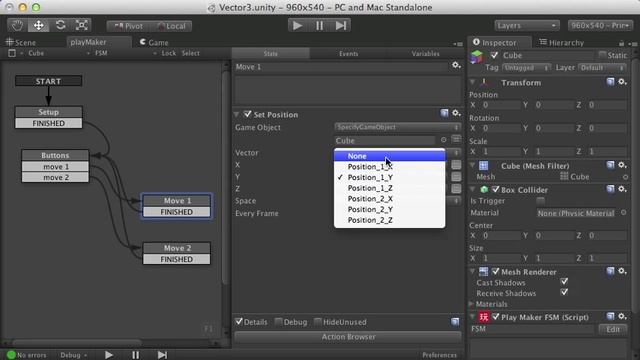Choose Position_1_Y from the popup list
The image size is (640, 360).
click(x=389, y=177)
